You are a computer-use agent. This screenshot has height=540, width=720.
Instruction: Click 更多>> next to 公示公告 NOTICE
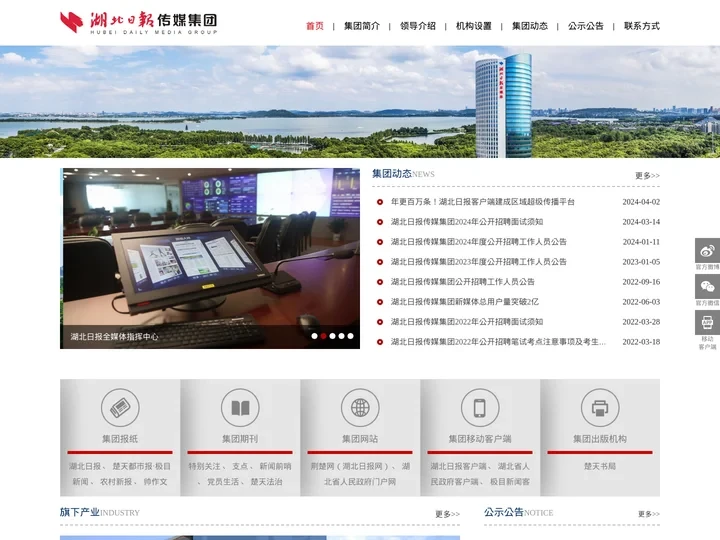point(648,514)
